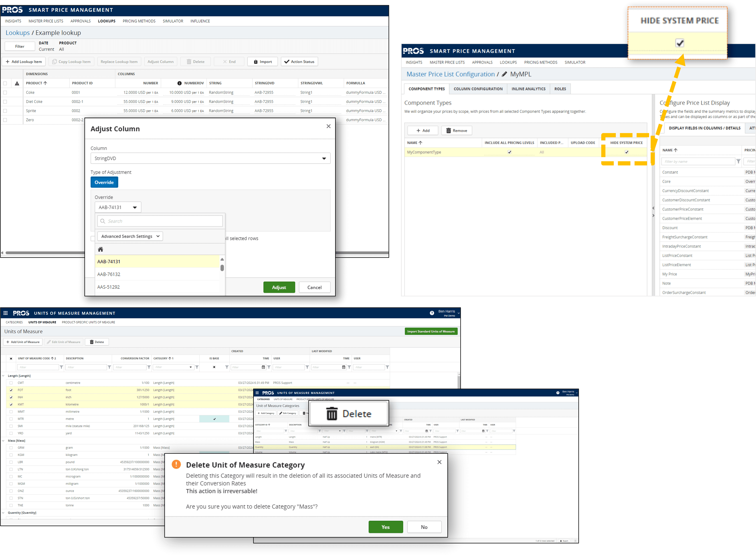Collapse the Mass [Mass] group
Viewport: 756px width, 557px height.
(x=3, y=441)
